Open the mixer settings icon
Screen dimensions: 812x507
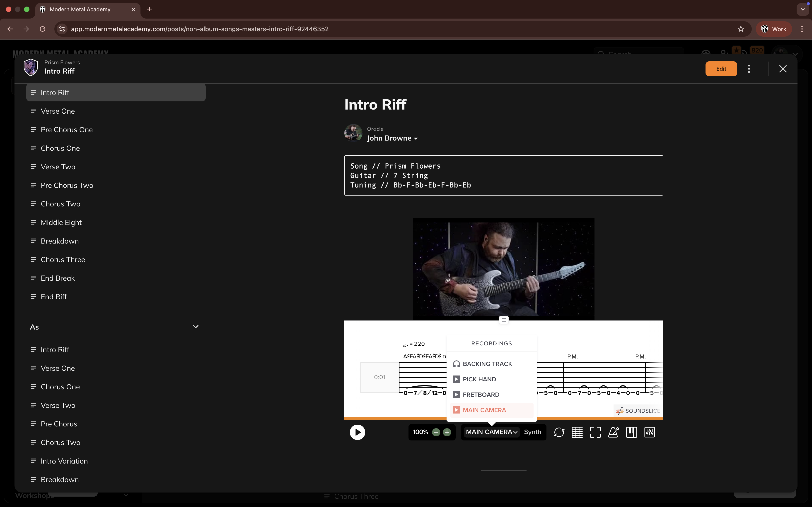pyautogui.click(x=650, y=432)
